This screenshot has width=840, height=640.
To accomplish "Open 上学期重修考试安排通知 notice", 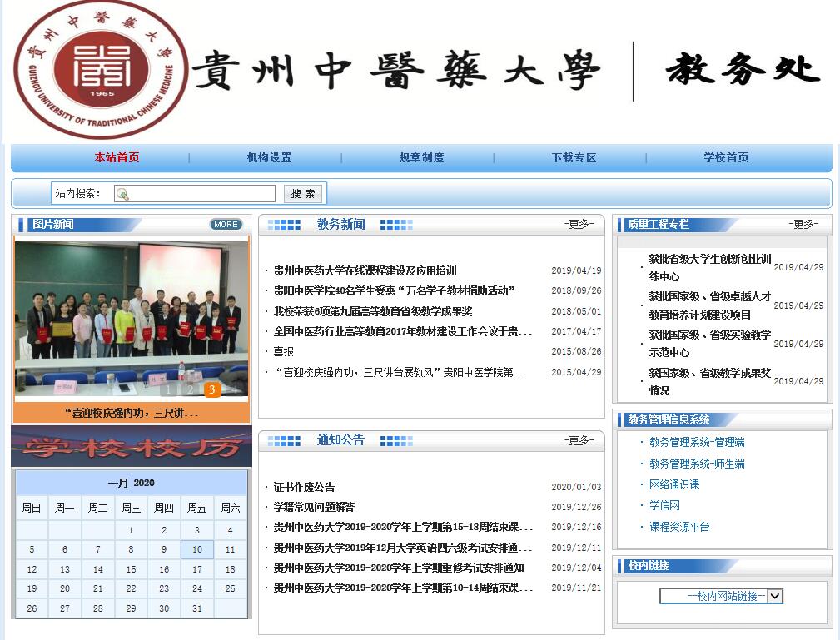I will tap(399, 567).
